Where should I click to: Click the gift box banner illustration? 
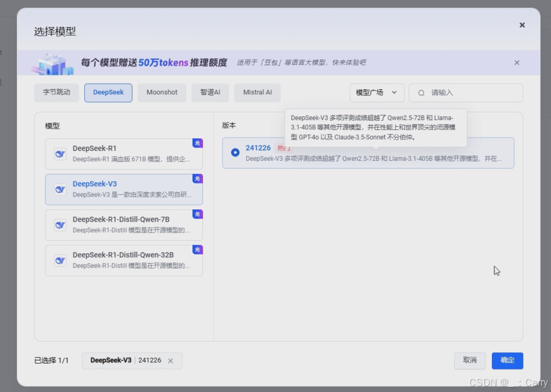point(53,64)
